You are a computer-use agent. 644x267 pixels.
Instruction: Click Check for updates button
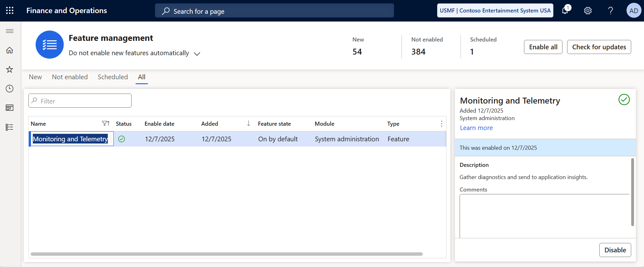[x=599, y=47]
